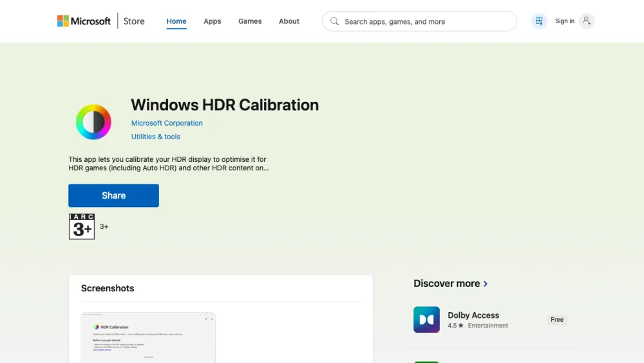Select the Home tab

(x=176, y=21)
